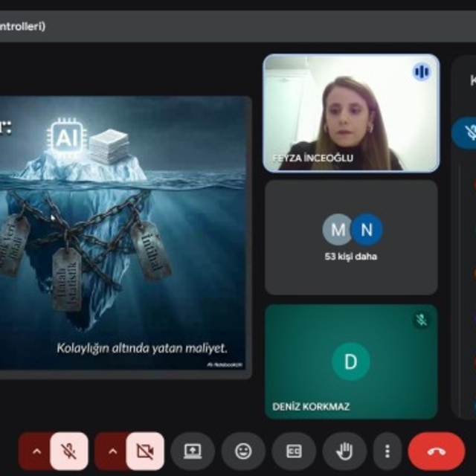Screen dimensions: 476x476
Task: Open the three-dot more options menu
Action: (x=387, y=451)
